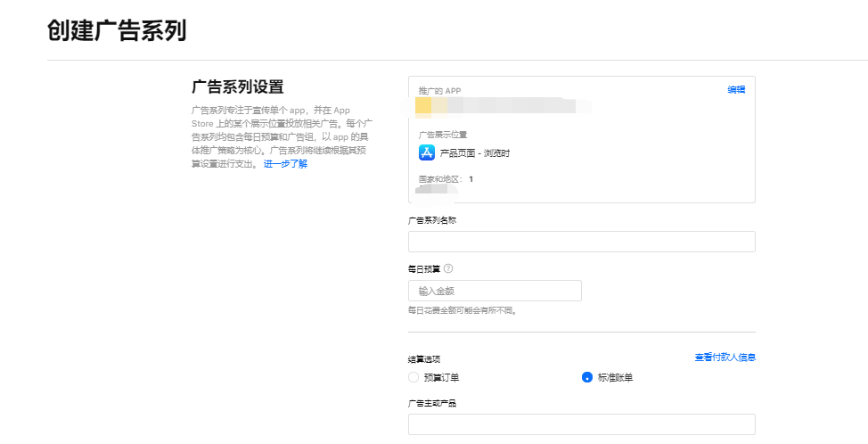The width and height of the screenshot is (868, 444).
Task: Focus the 广告主或产品 input box
Action: [581, 424]
